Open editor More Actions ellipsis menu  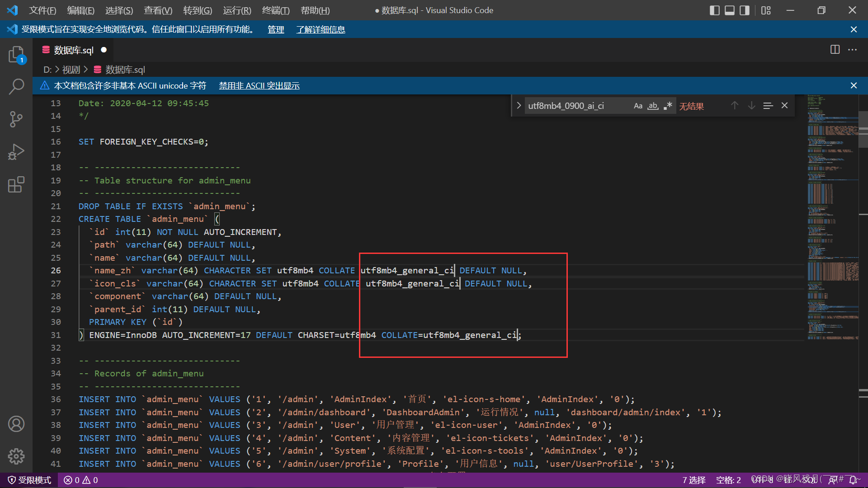pos(853,50)
